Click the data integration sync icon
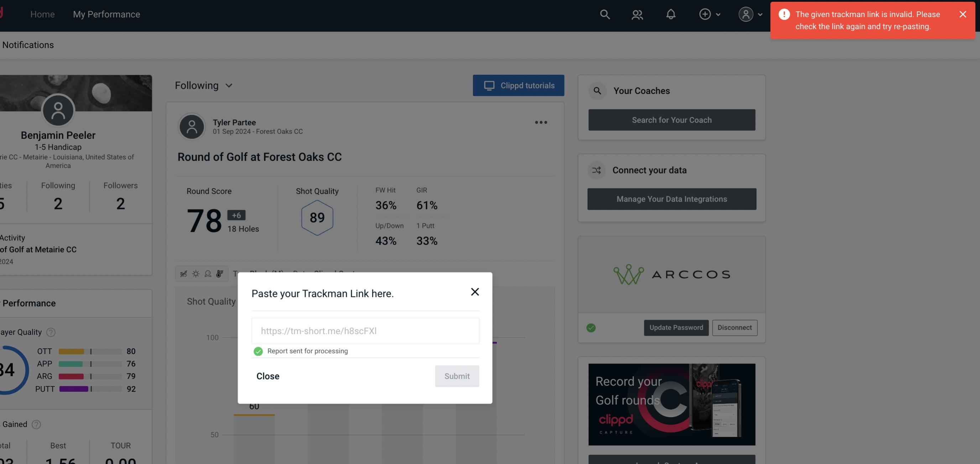The image size is (980, 464). coord(597,170)
